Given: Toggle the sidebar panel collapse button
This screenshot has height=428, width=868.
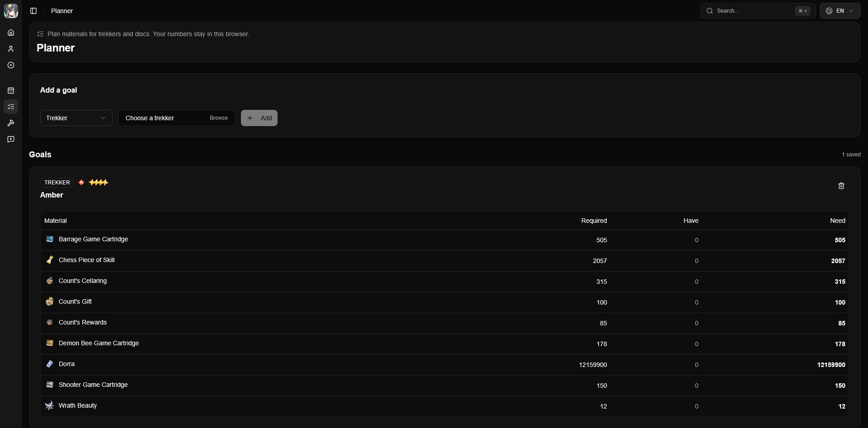Looking at the screenshot, I should click(x=33, y=11).
